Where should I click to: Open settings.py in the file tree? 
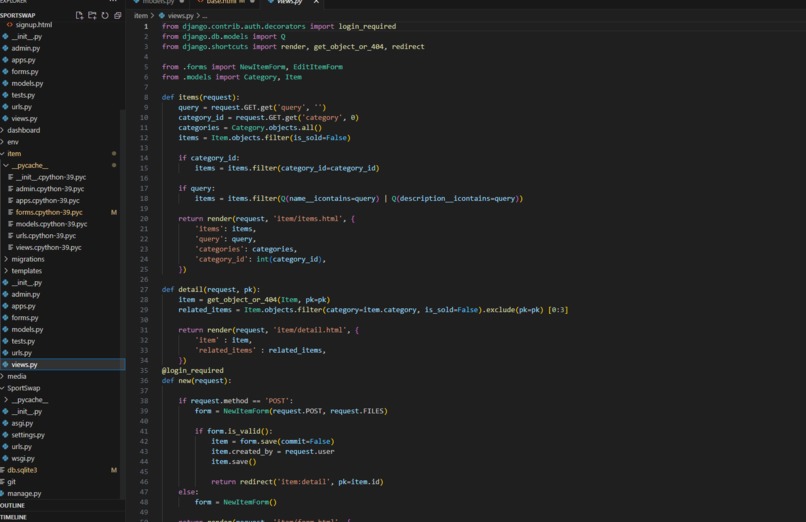(x=28, y=435)
